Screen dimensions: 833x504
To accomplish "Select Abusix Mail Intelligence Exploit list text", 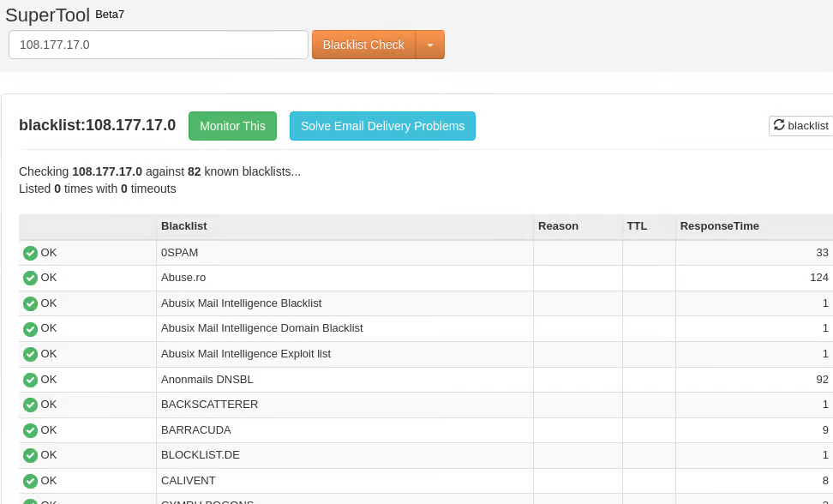I will 246,354.
